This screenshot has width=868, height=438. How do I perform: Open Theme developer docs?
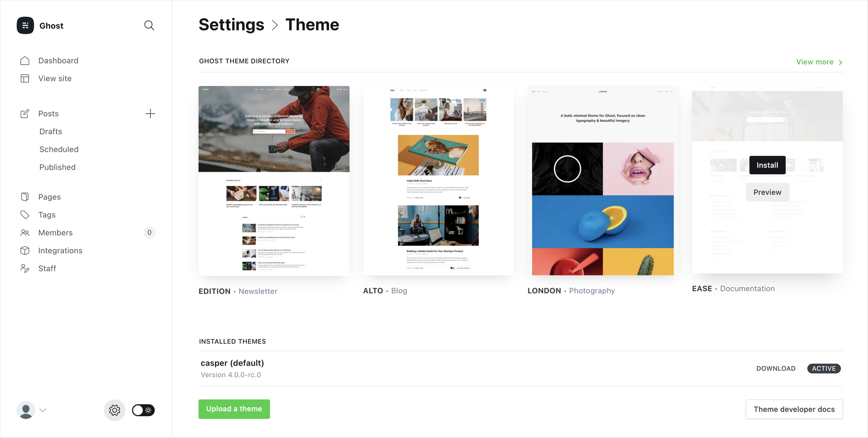click(x=794, y=409)
